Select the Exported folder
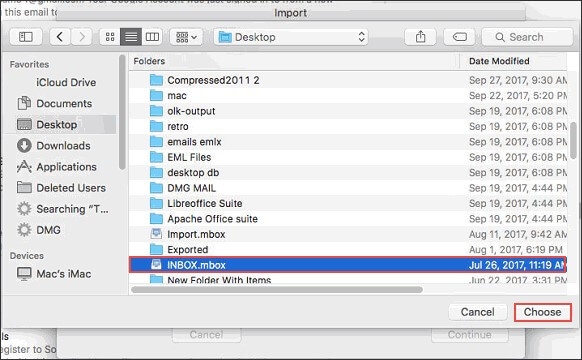This screenshot has width=582, height=360. [x=348, y=250]
